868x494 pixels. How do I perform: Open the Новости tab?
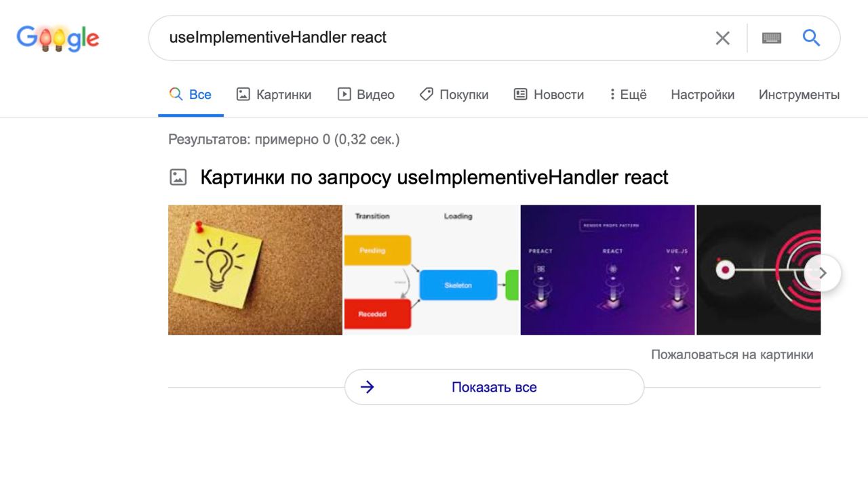click(x=549, y=95)
